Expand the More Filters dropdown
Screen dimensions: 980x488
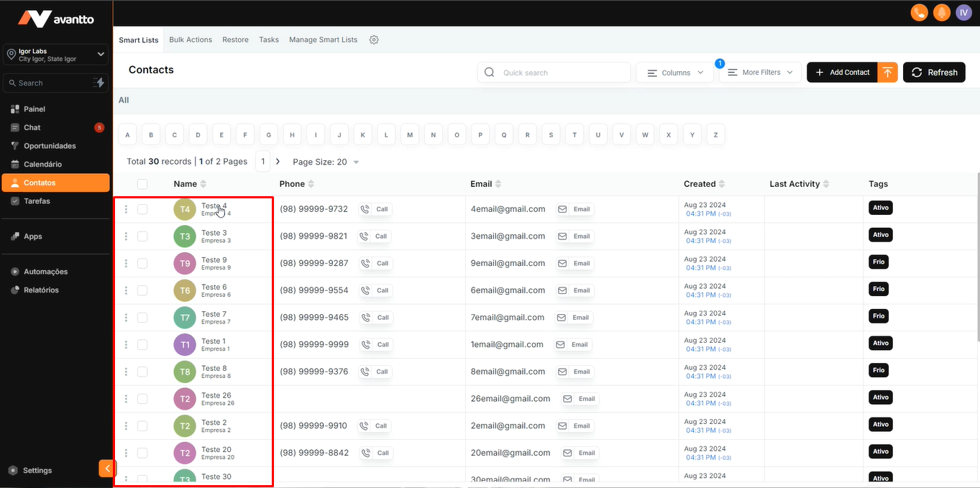pos(760,73)
